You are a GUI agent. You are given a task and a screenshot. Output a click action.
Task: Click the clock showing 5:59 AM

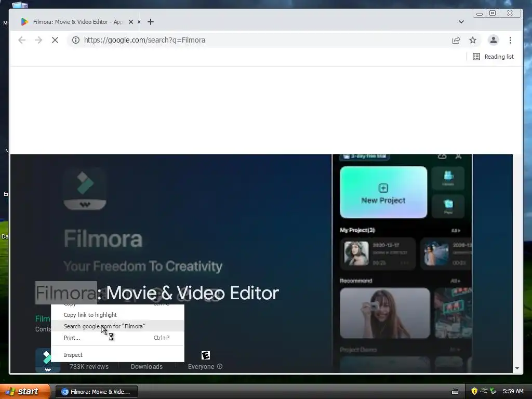click(x=513, y=391)
